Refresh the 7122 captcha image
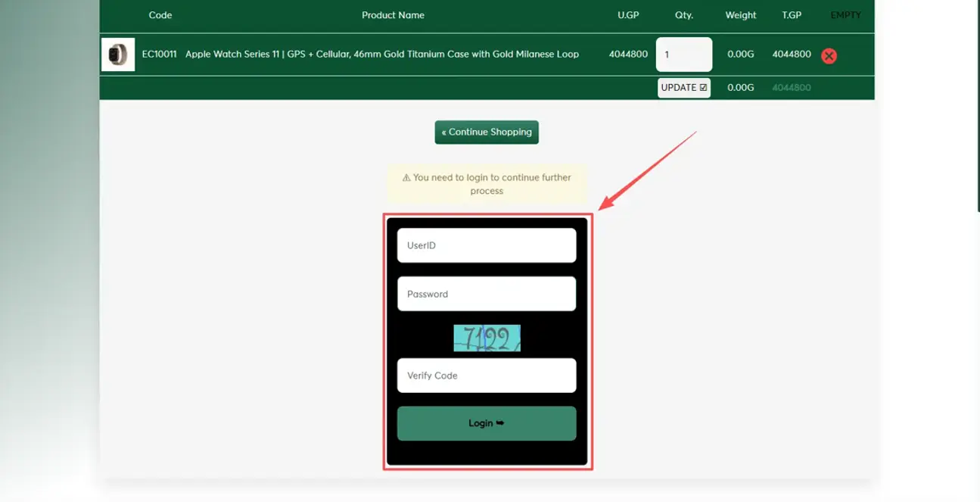Image resolution: width=980 pixels, height=502 pixels. pos(487,338)
